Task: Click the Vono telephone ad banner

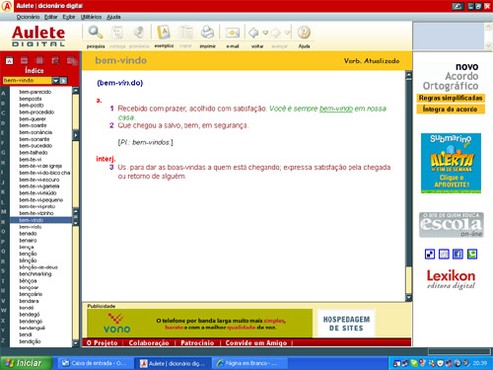Action: click(x=200, y=323)
